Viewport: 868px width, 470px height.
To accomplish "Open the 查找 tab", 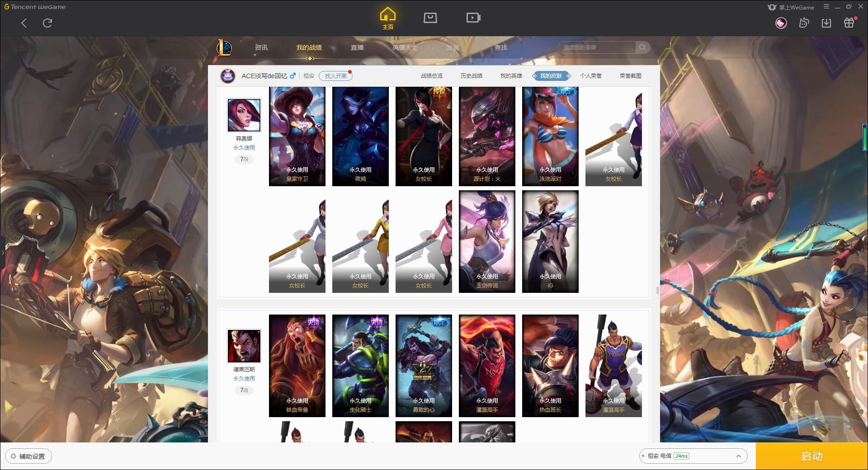I will pyautogui.click(x=501, y=47).
